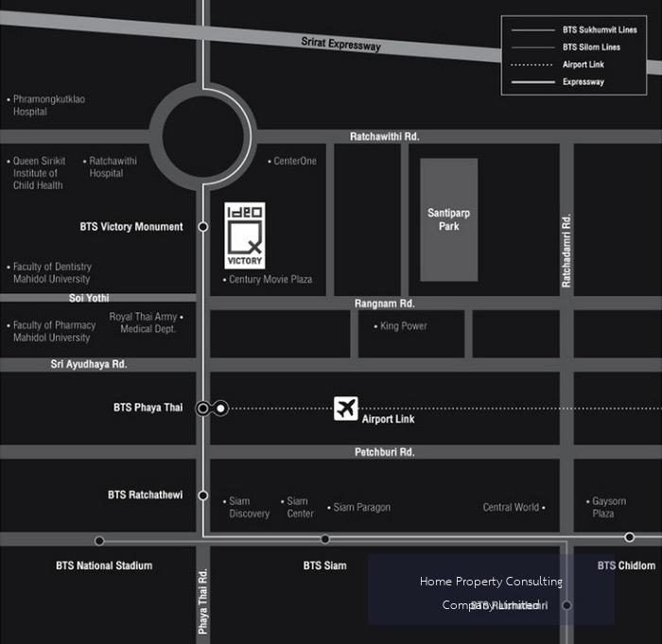Screen dimensions: 662x644
Task: Select the BTS National Stadium station marker
Action: pyautogui.click(x=99, y=541)
